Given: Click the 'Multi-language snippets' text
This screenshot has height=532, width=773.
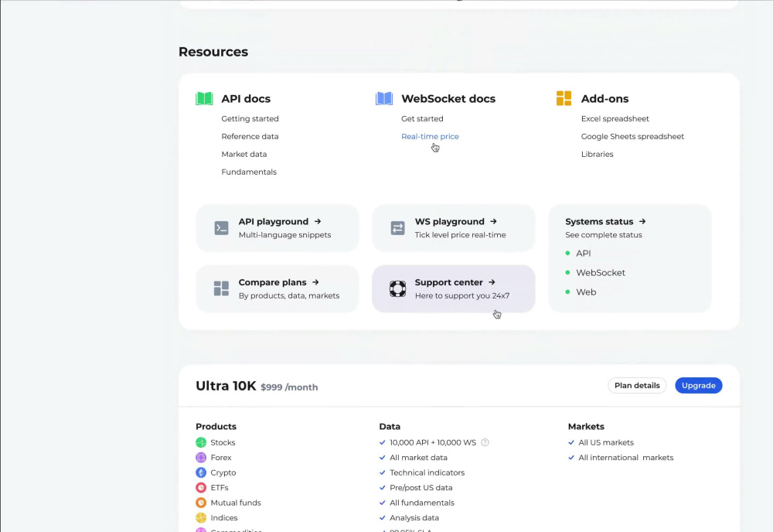Looking at the screenshot, I should click(x=285, y=235).
